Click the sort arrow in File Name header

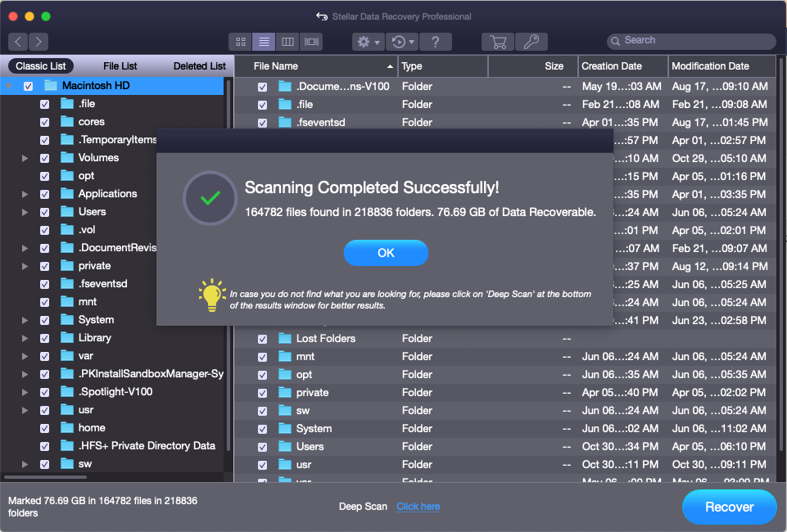click(x=390, y=66)
